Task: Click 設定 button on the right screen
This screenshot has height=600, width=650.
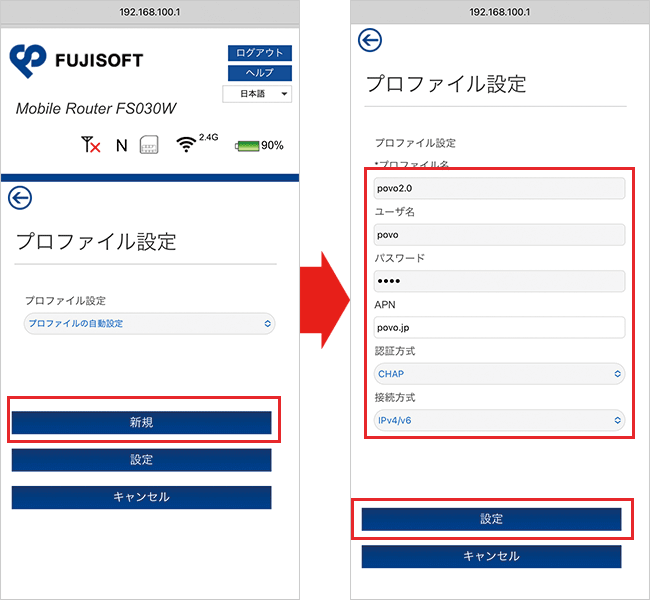Action: pyautogui.click(x=491, y=519)
